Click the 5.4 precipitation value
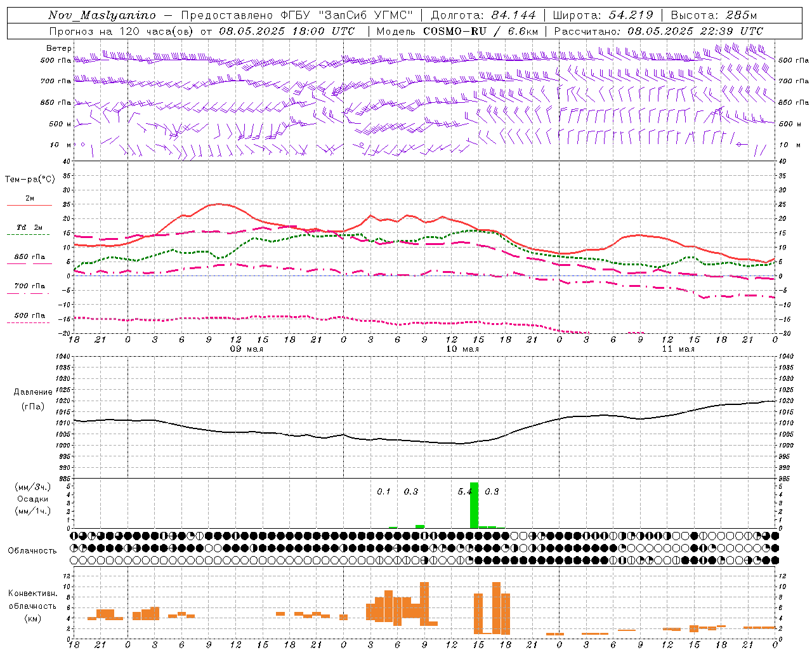This screenshot has height=650, width=812. 465,492
